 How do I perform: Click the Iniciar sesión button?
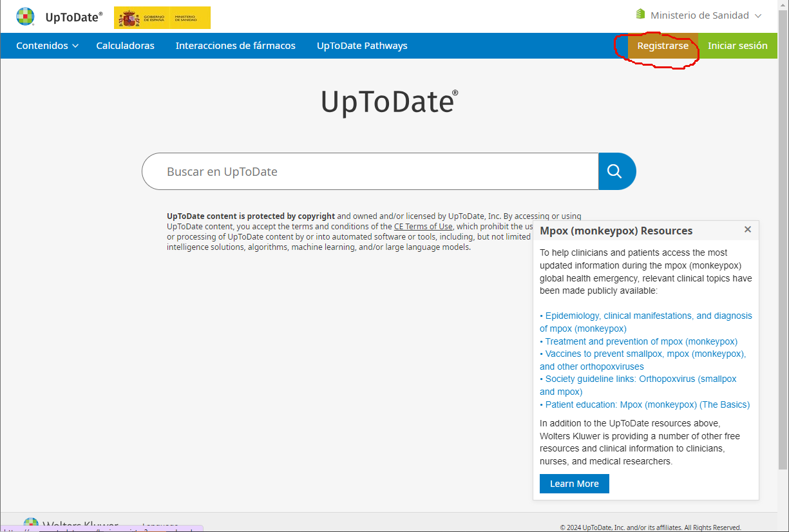tap(737, 46)
